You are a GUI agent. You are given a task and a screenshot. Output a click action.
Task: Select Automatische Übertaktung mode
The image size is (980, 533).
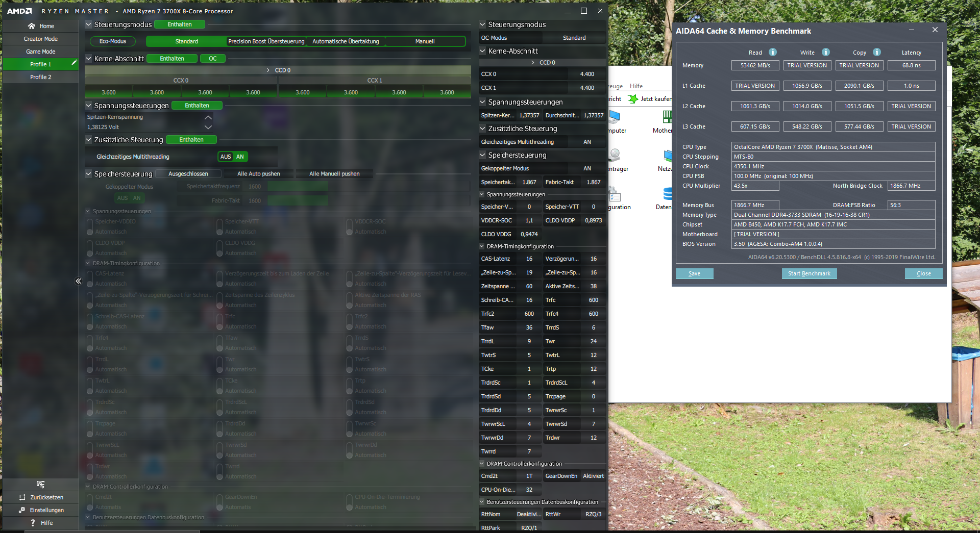pos(346,41)
